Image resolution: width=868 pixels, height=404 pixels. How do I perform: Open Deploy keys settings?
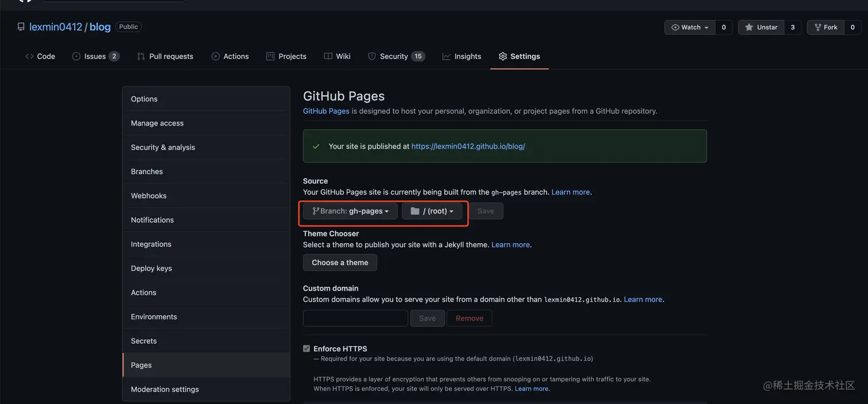coord(206,268)
